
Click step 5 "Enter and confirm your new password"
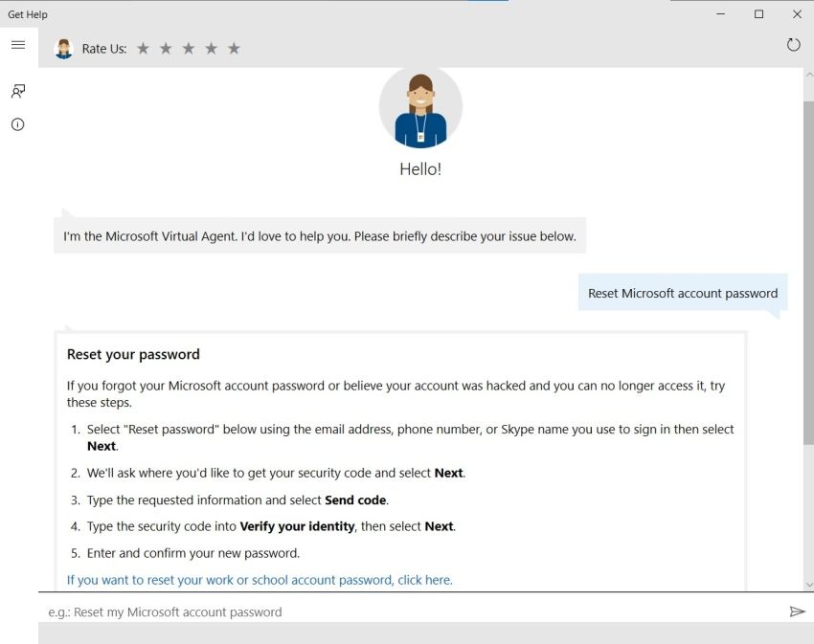pos(193,553)
